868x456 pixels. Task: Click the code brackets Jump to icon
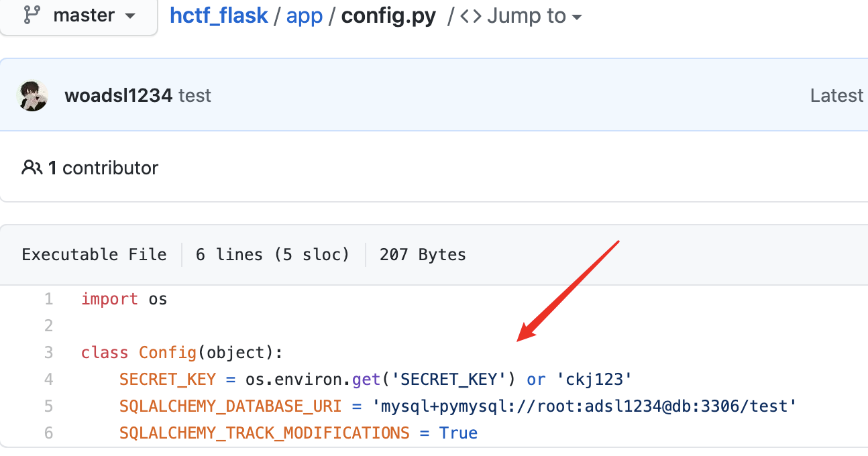(471, 16)
